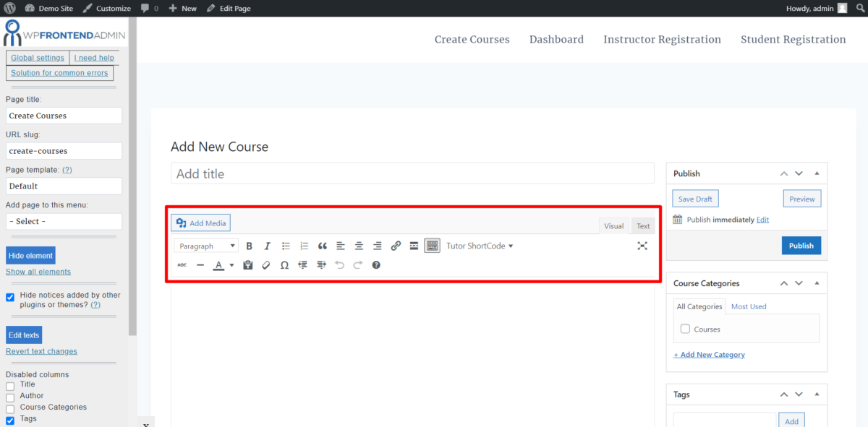Open the Add Media dialog
Screen dimensions: 868x427
click(x=200, y=223)
